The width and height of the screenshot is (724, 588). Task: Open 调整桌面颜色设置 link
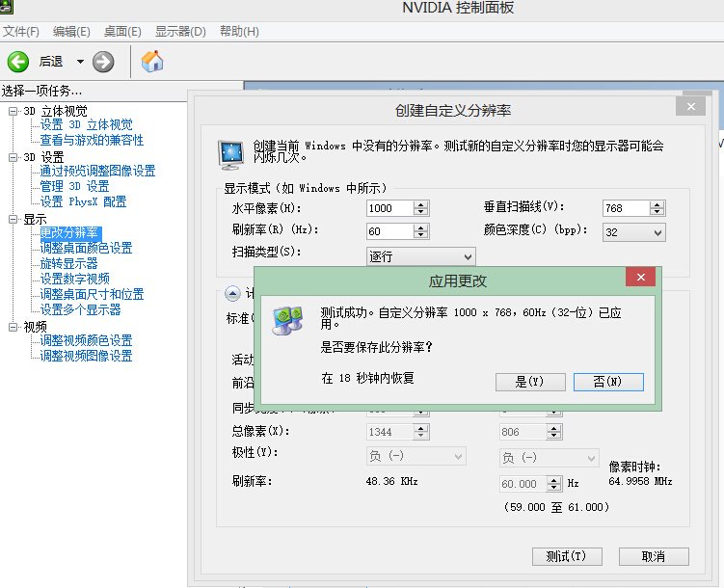point(86,248)
